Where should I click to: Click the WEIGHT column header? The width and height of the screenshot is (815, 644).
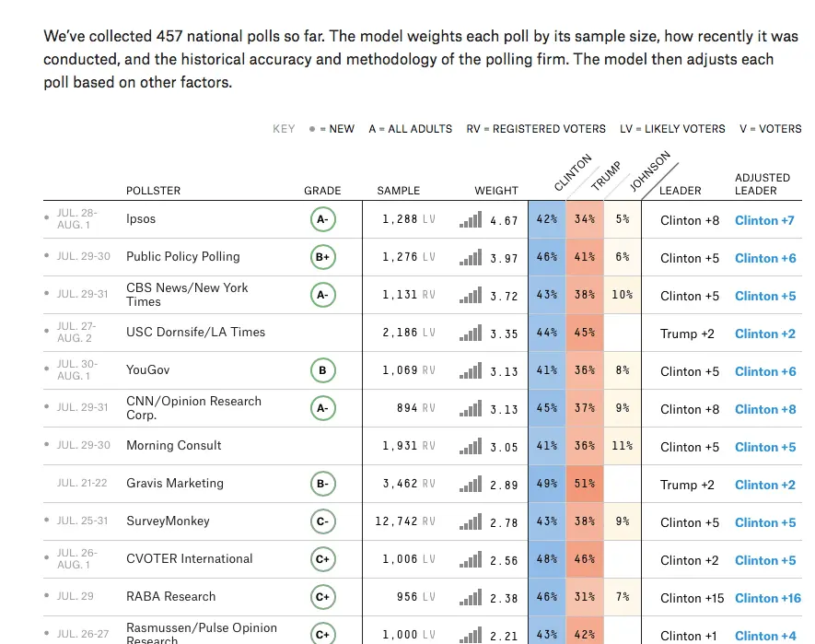496,191
